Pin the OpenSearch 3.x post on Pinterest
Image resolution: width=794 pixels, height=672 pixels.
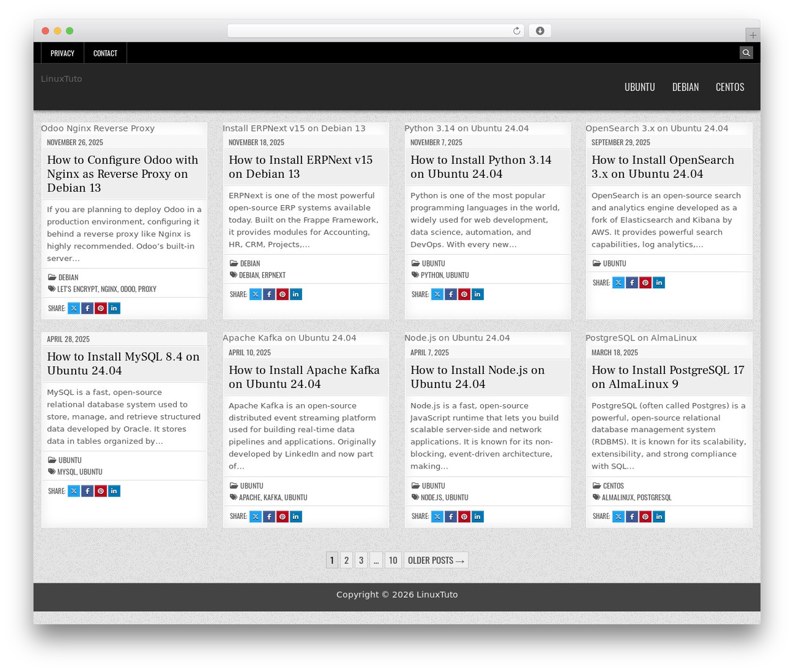[x=645, y=283]
